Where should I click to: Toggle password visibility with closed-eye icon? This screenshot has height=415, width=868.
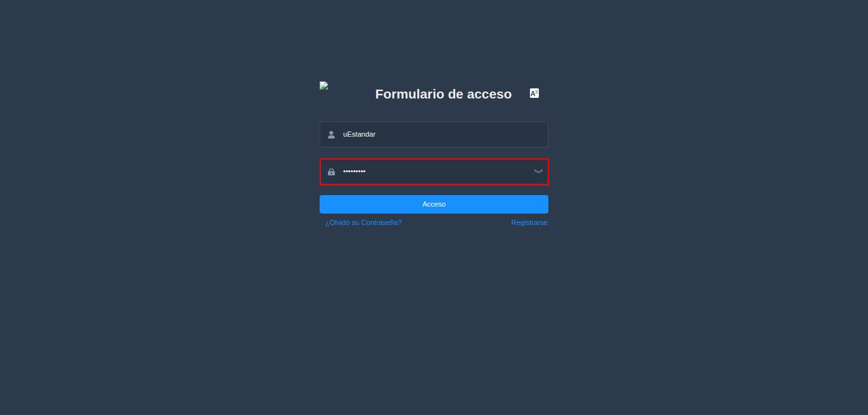(x=538, y=172)
